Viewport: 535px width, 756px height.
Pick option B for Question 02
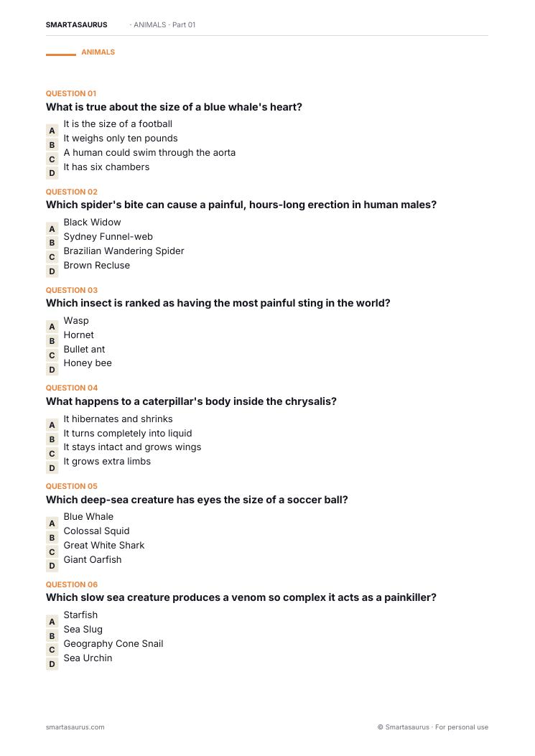coord(52,243)
